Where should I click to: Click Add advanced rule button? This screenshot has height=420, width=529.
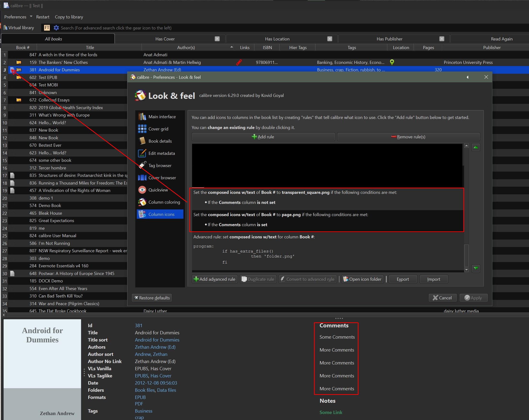click(215, 279)
